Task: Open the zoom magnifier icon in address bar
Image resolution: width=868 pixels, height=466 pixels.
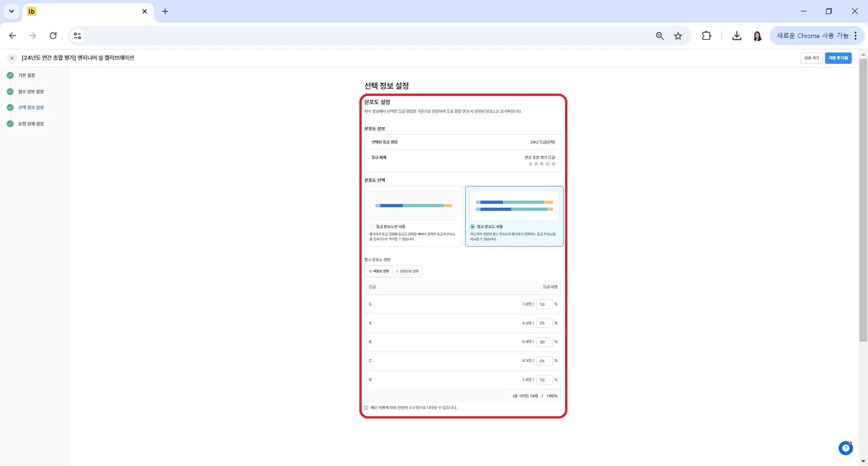Action: point(660,36)
